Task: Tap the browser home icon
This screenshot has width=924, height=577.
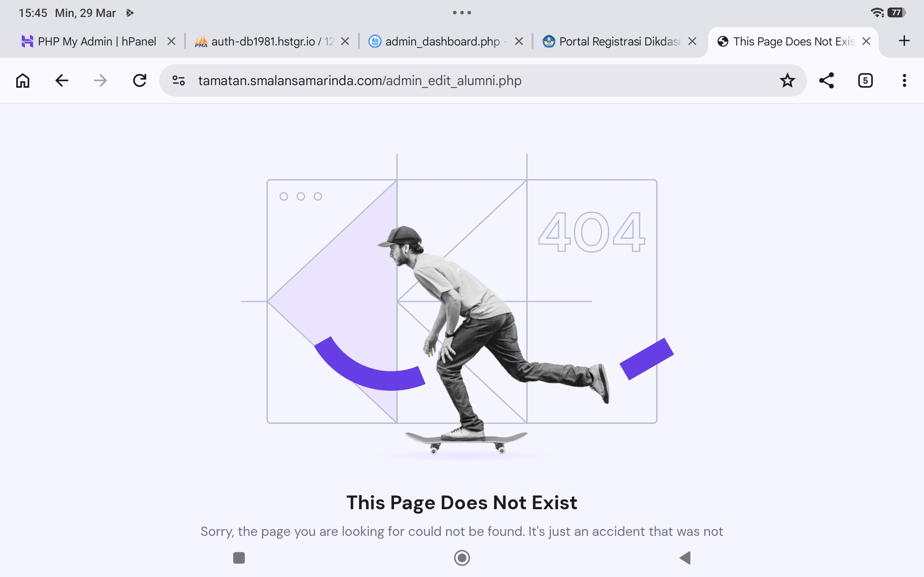Action: (23, 80)
